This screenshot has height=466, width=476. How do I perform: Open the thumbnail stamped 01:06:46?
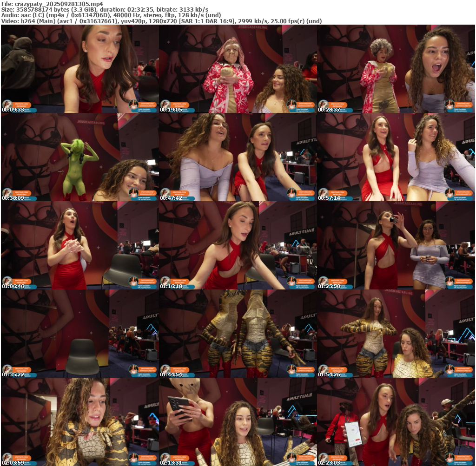tap(80, 245)
